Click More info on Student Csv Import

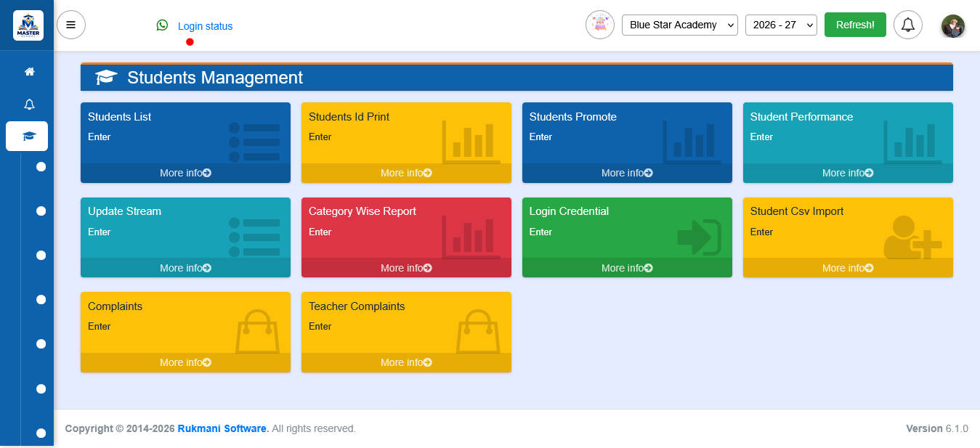tap(848, 268)
